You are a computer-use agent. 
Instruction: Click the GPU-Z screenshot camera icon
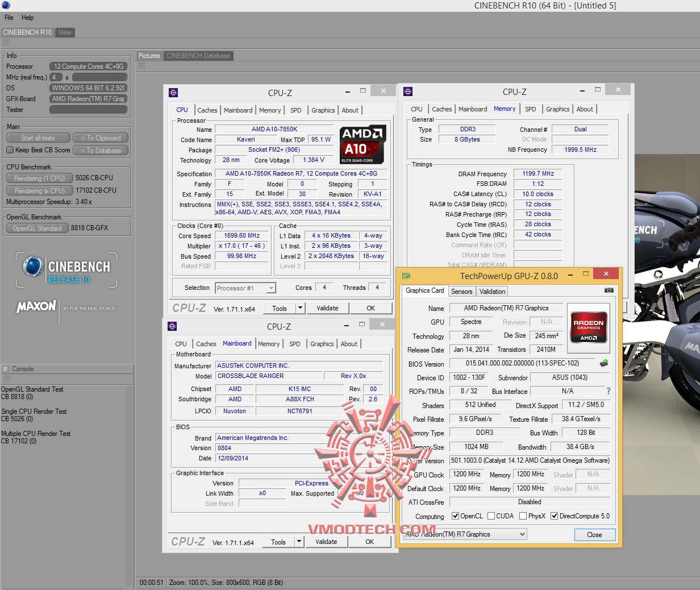pos(609,290)
